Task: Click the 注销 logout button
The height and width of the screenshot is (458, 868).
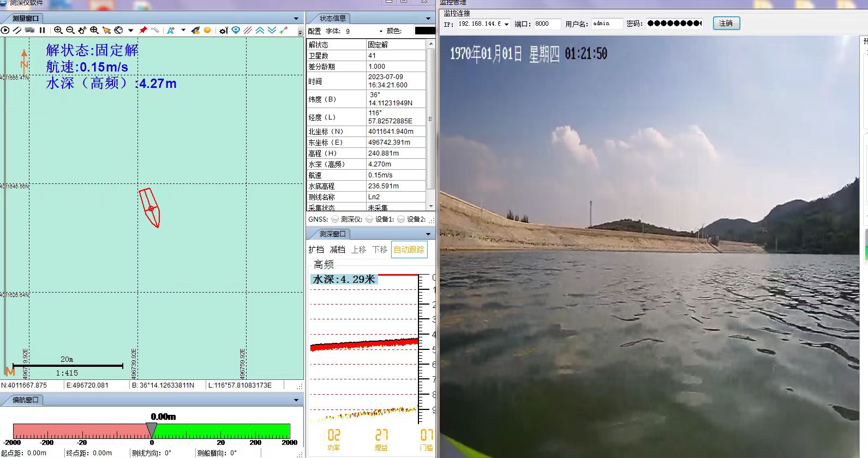Action: [726, 23]
